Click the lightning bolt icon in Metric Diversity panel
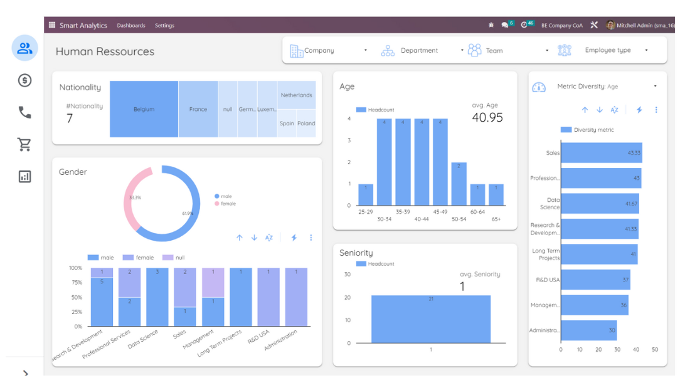The image size is (690, 388). (x=639, y=110)
